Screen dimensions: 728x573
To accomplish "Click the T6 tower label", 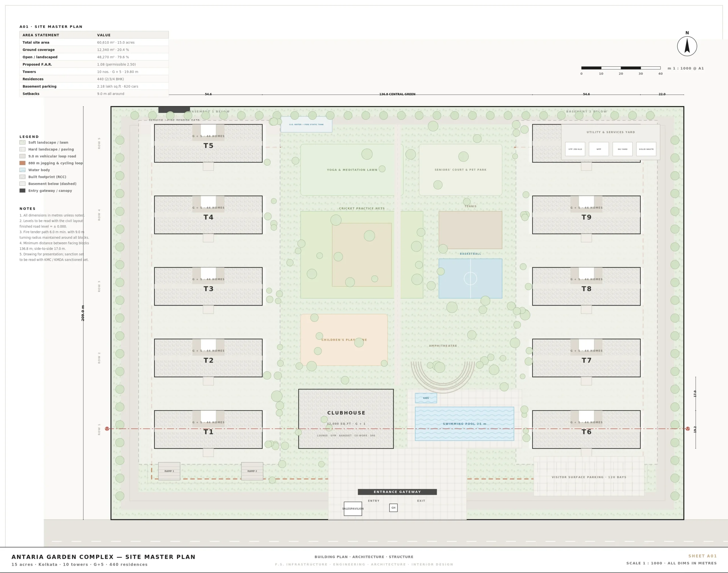I will coord(586,432).
